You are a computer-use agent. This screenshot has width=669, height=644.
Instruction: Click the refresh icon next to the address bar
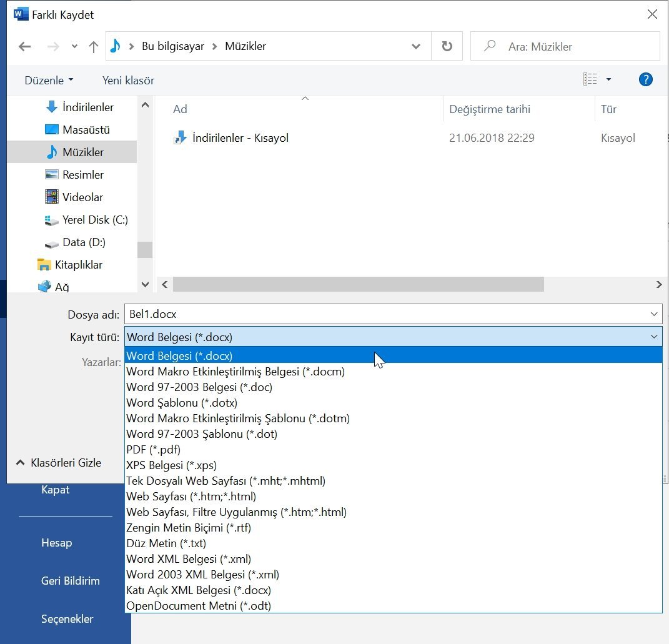point(447,46)
